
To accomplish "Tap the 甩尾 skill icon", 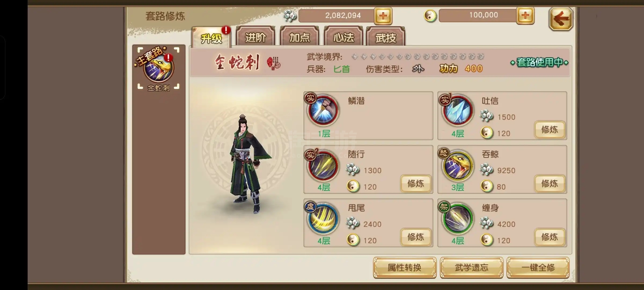I will coord(323,218).
